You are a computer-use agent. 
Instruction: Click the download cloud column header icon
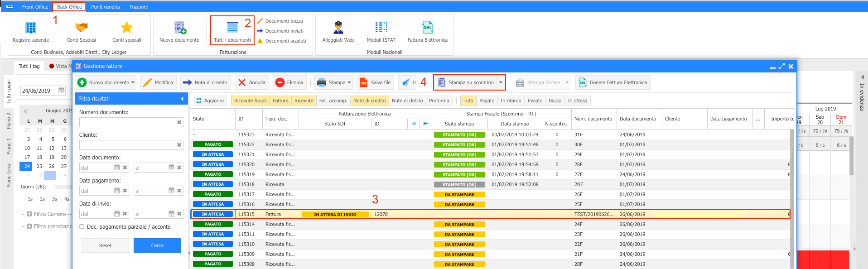(x=414, y=124)
